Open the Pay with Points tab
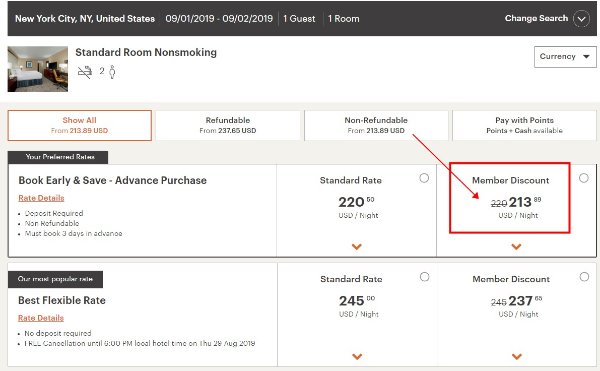 (524, 125)
